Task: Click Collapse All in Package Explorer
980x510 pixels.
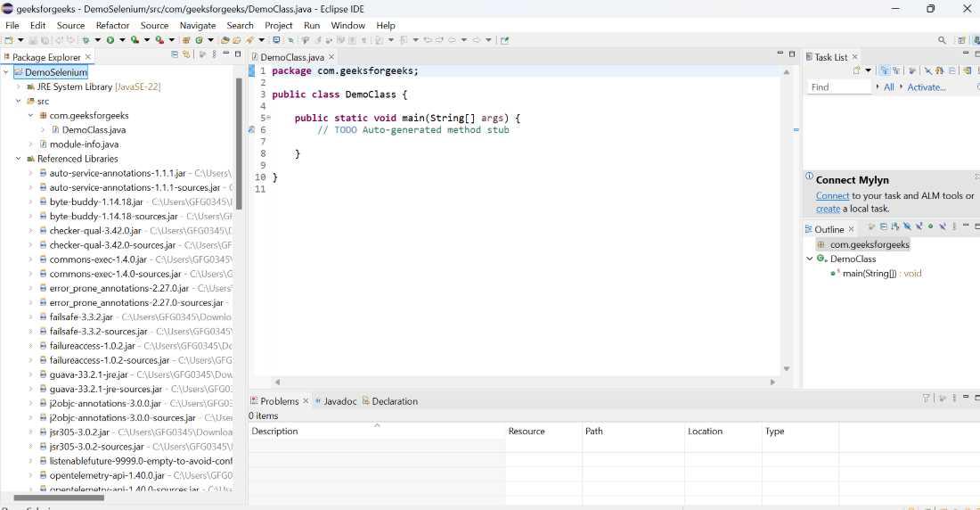Action: coord(175,54)
